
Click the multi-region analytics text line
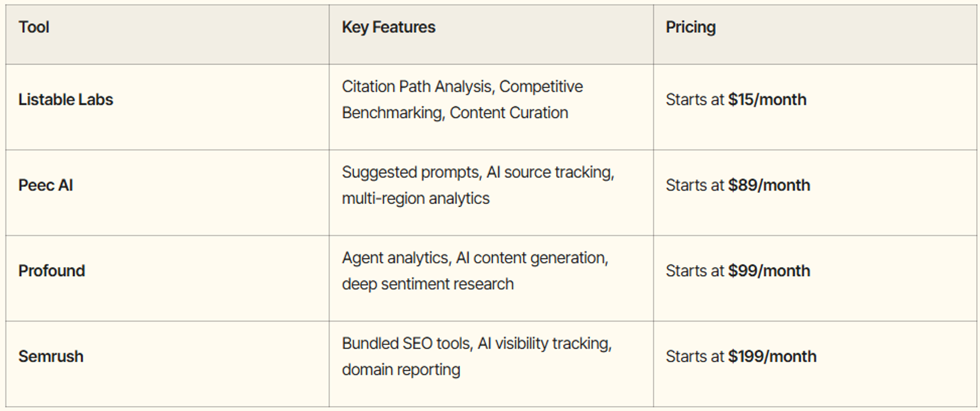[415, 198]
